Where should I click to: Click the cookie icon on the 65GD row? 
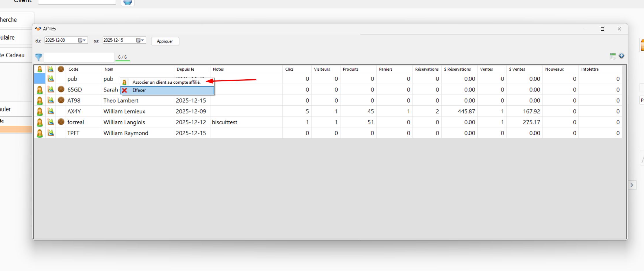(x=61, y=89)
